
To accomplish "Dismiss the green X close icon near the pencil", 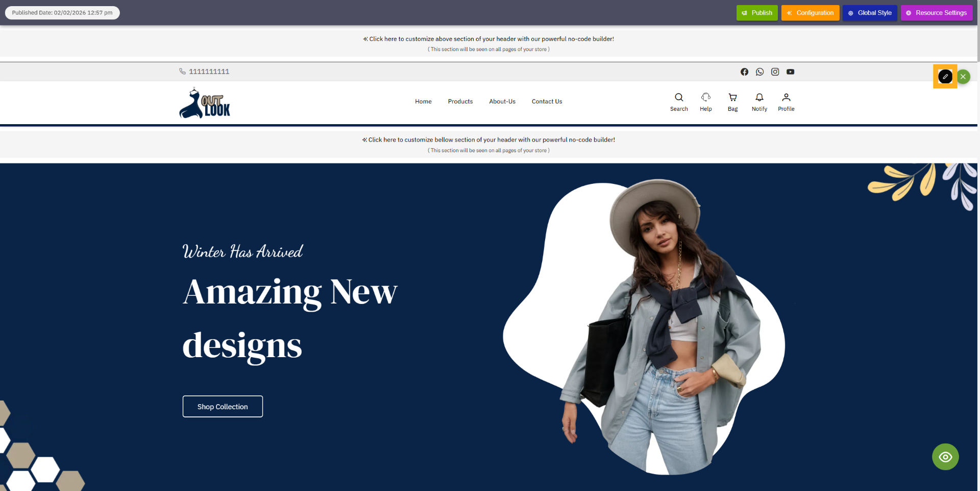I will 963,76.
